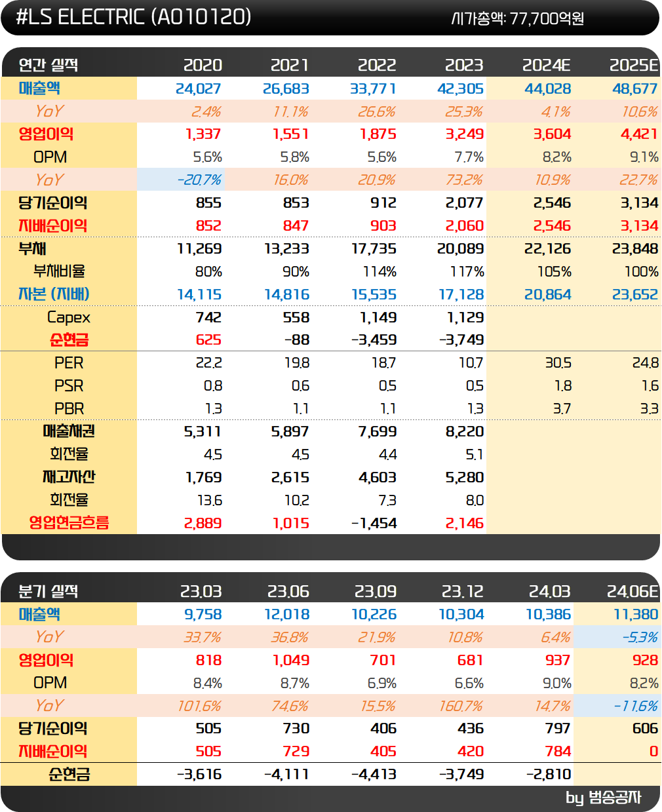This screenshot has width=662, height=812.
Task: Click the 2025E PBR value 3.3
Action: pos(649,408)
